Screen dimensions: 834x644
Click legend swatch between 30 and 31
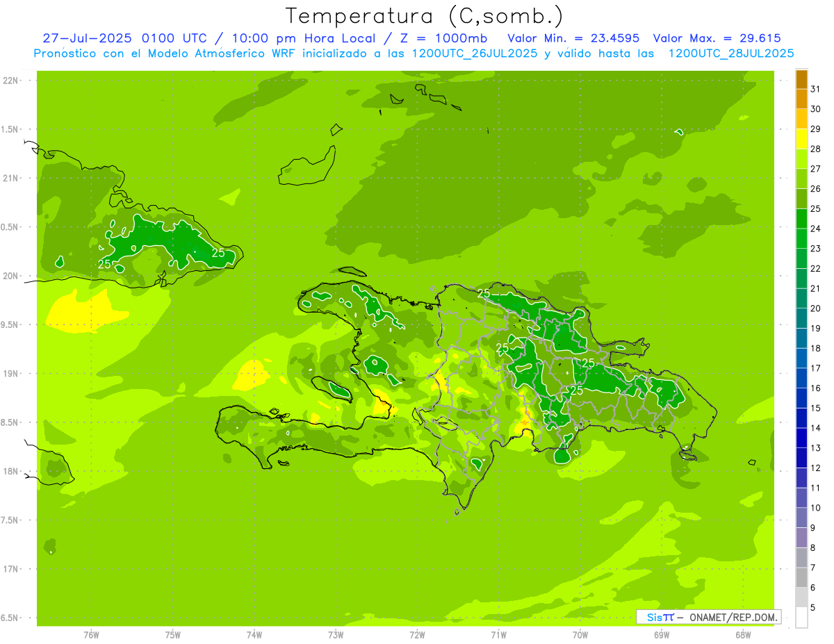coord(801,99)
